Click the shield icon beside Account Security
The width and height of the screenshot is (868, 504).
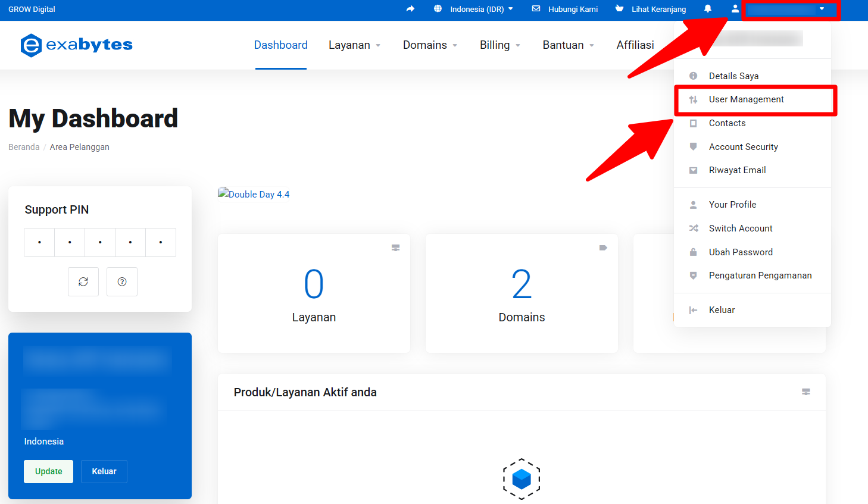click(693, 146)
